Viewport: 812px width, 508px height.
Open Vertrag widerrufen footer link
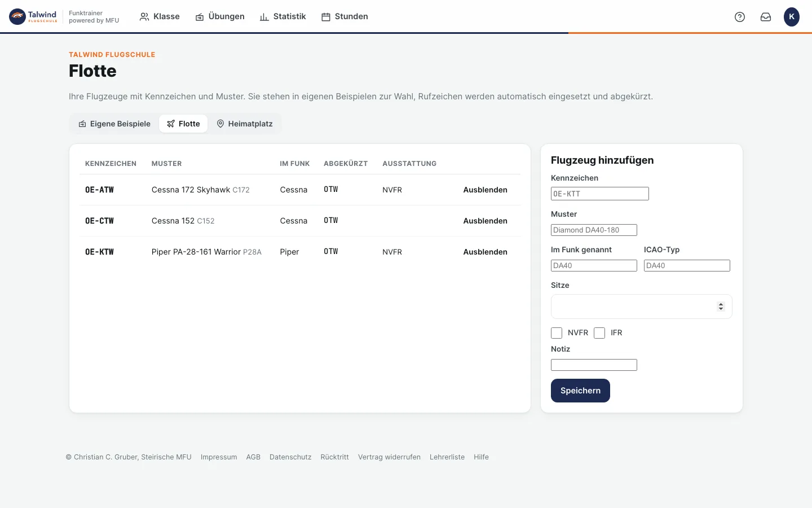pyautogui.click(x=389, y=457)
